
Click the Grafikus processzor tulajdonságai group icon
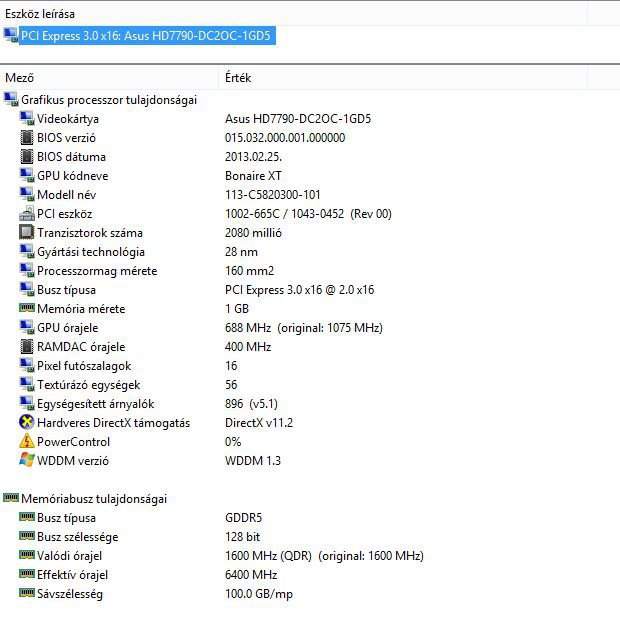(x=11, y=99)
